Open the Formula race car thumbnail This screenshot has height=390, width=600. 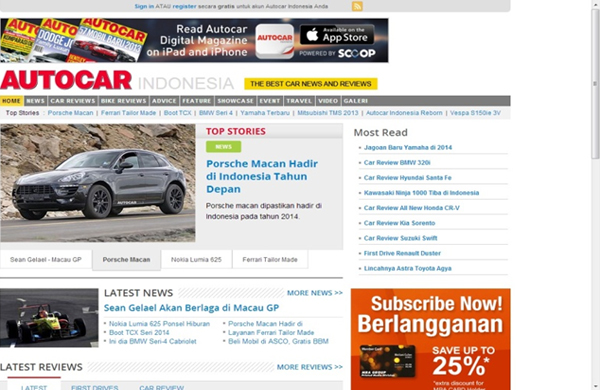tap(49, 318)
